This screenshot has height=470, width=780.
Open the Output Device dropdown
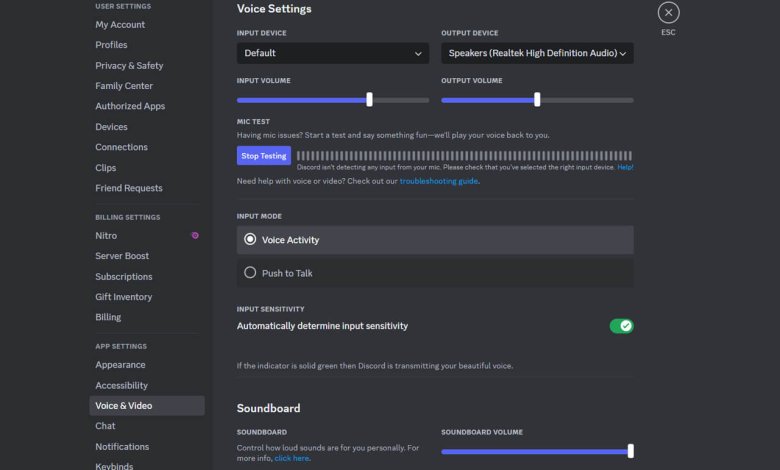tap(537, 53)
